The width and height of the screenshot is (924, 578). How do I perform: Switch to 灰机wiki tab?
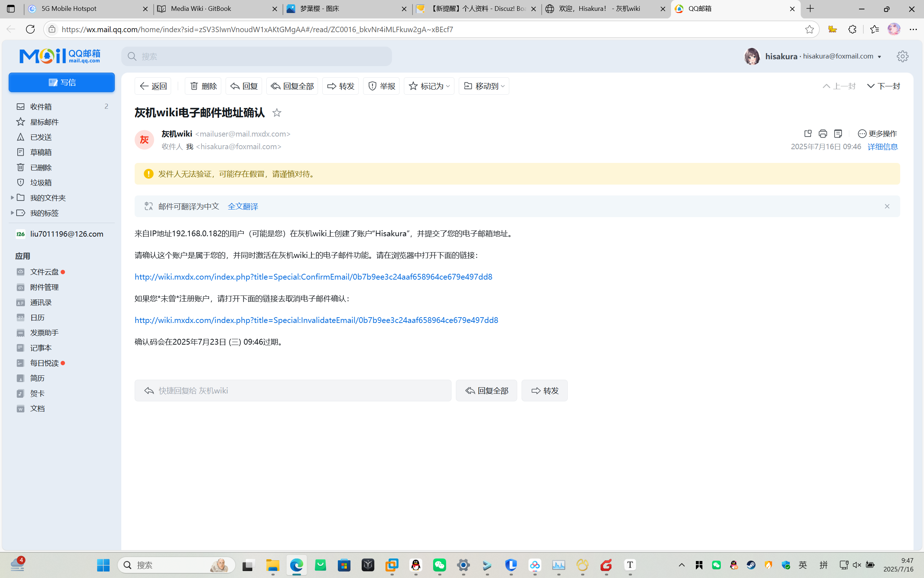[606, 9]
